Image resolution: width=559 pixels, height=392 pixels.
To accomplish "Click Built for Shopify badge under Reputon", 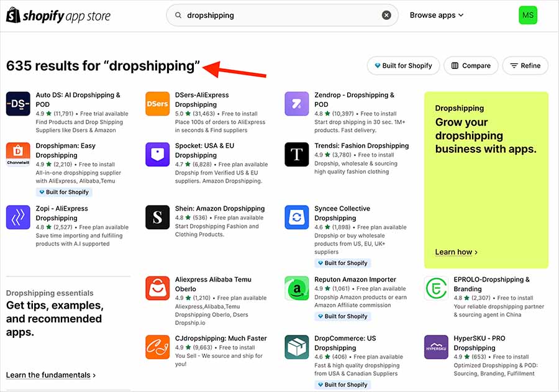I will (343, 316).
